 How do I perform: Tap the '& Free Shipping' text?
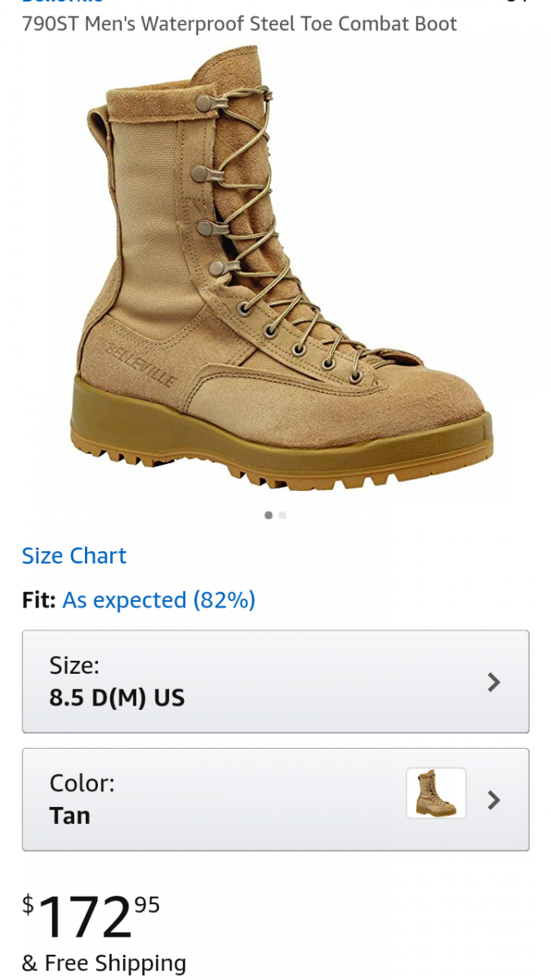coord(104,963)
